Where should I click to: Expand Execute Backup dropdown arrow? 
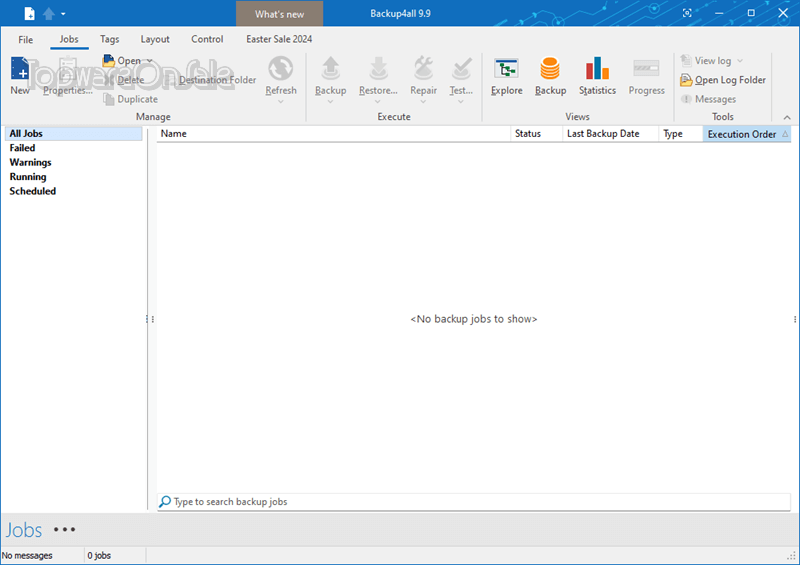331,102
